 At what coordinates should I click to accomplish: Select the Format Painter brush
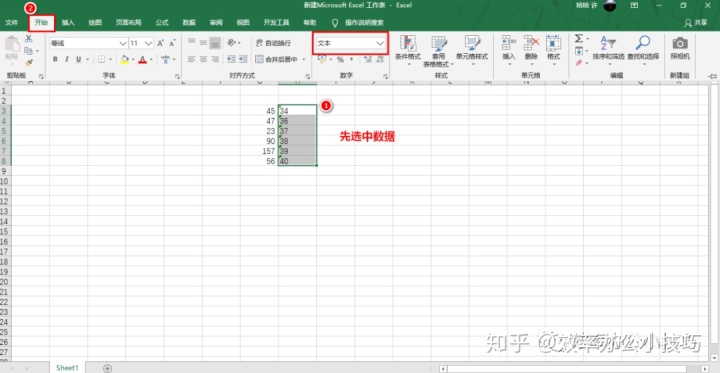click(28, 62)
